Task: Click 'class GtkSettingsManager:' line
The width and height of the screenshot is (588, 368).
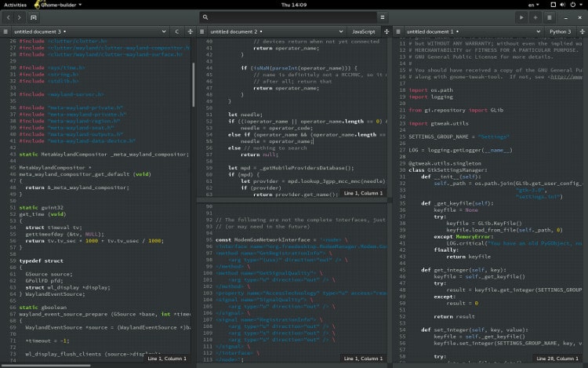Action: click(x=448, y=170)
